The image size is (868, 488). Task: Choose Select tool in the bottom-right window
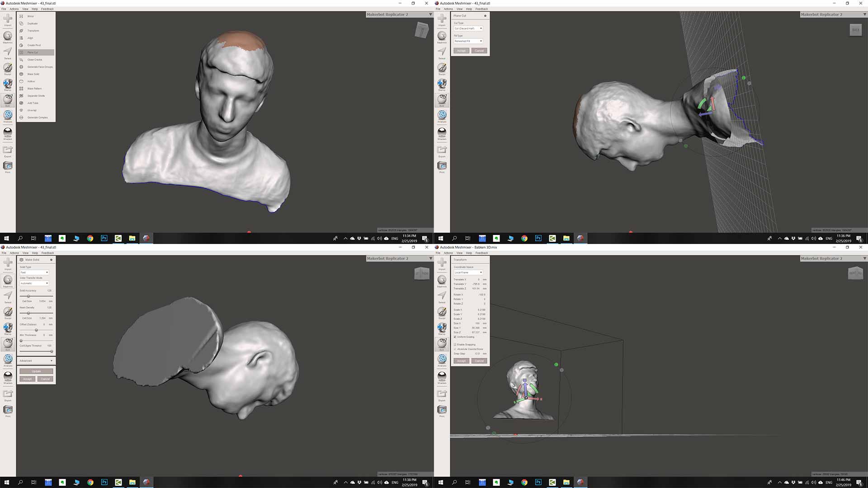click(x=442, y=296)
